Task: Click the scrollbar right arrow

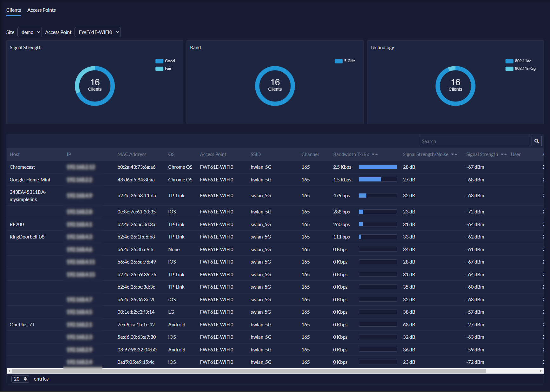Action: click(541, 371)
